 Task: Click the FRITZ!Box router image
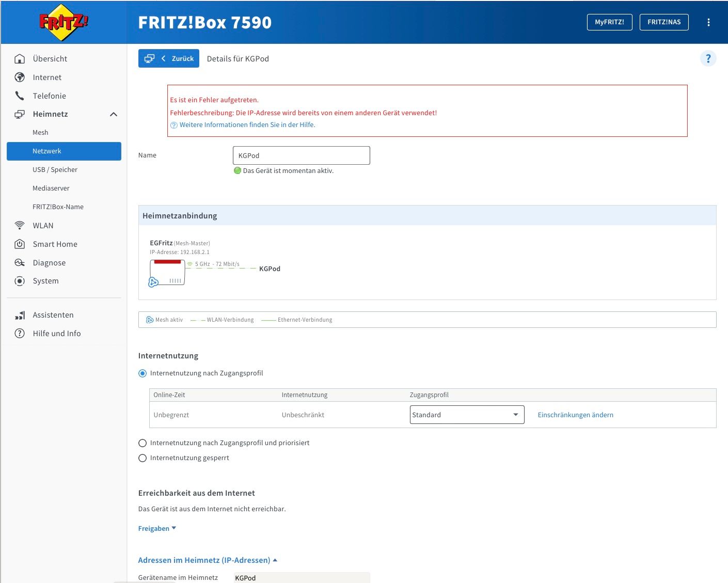[x=167, y=272]
